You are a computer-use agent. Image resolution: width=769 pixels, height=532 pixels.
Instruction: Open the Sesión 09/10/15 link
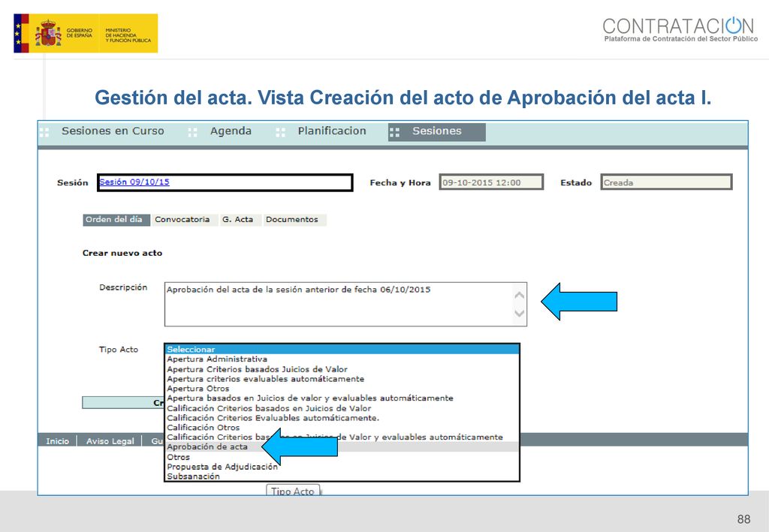pos(134,182)
